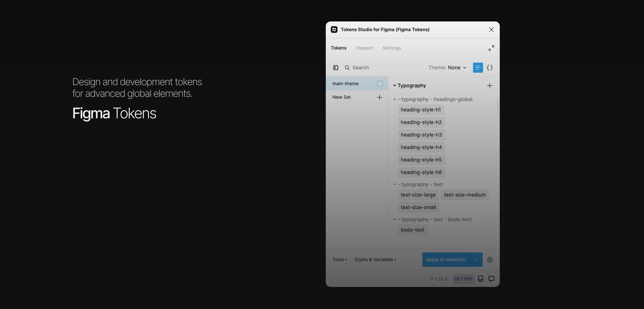Click the Search tokens field

click(360, 67)
